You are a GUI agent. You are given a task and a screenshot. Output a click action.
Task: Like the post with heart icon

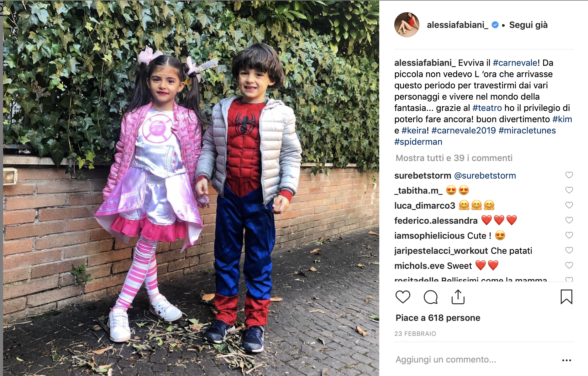point(403,297)
